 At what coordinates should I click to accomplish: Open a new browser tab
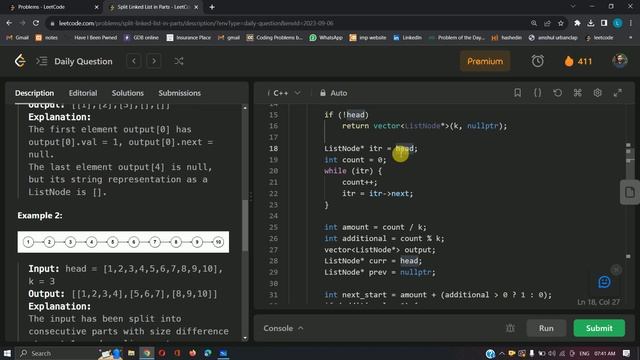coord(212,7)
